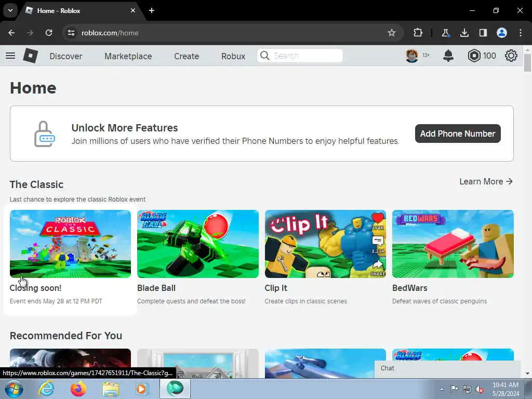
Task: Click the scrollbar down arrow
Action: click(x=527, y=374)
